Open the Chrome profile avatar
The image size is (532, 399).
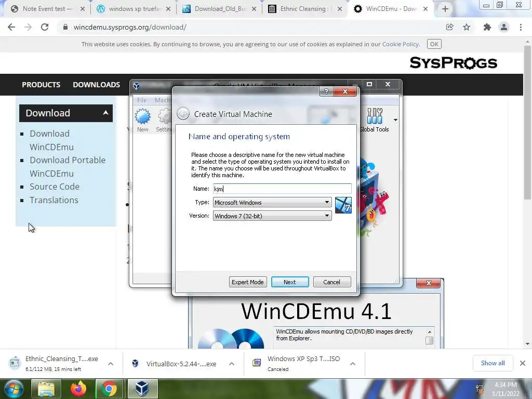tap(504, 27)
